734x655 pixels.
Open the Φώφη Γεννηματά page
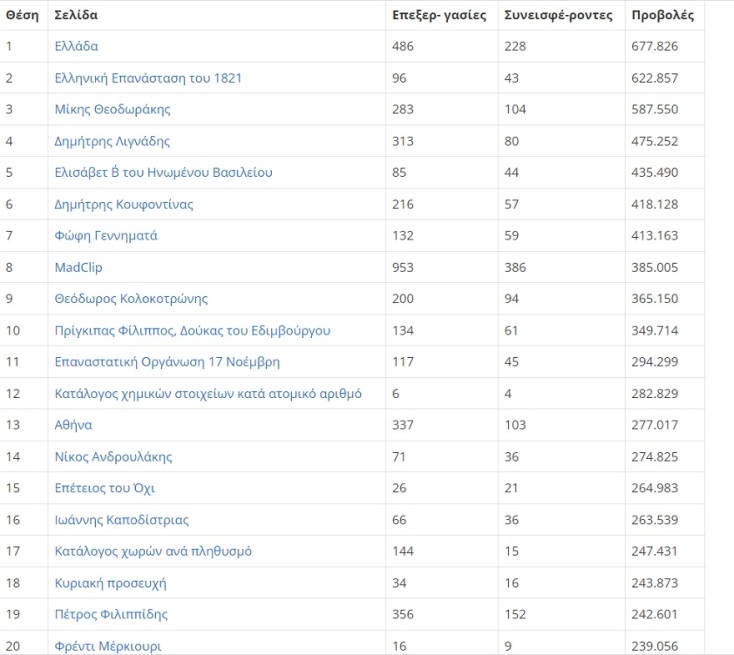106,236
